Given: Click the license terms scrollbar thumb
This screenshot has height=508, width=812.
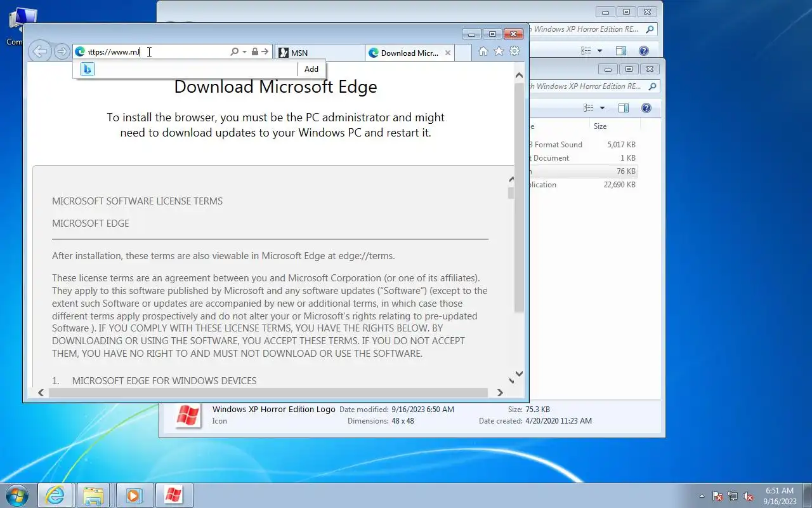Looking at the screenshot, I should pos(511,192).
